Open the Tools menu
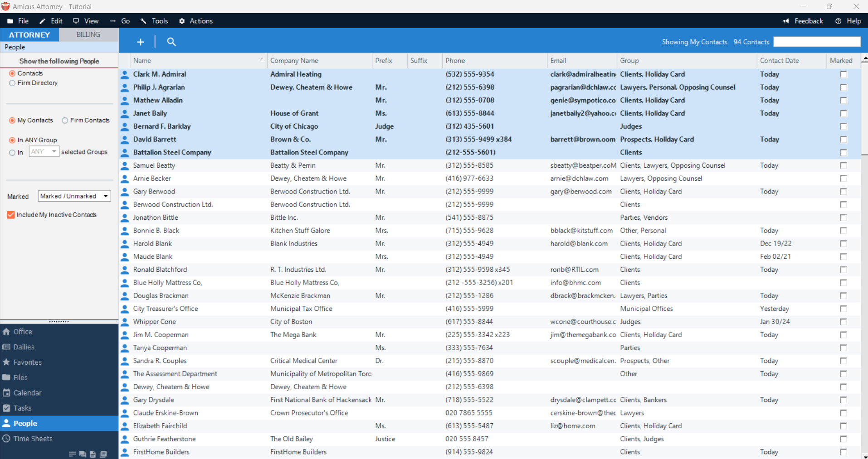 [154, 21]
